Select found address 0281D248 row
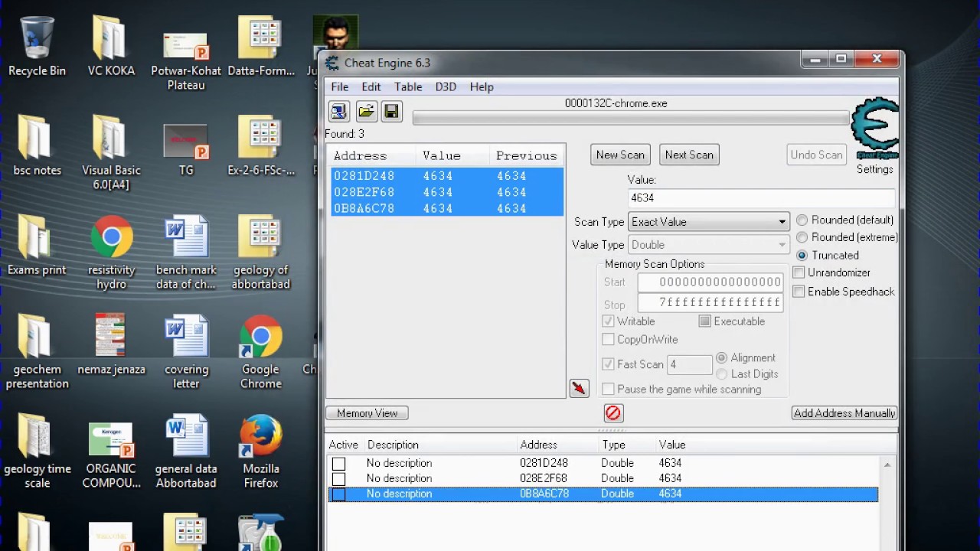The height and width of the screenshot is (551, 980). click(x=447, y=176)
